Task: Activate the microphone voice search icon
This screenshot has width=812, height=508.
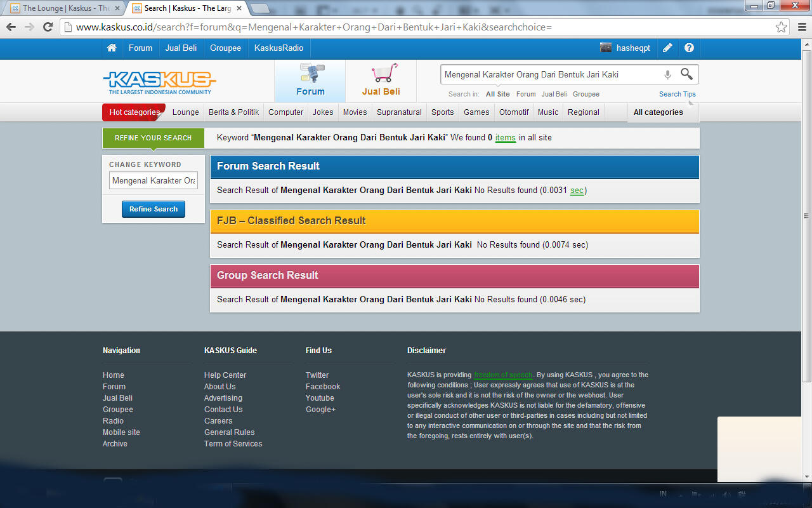Action: coord(667,75)
